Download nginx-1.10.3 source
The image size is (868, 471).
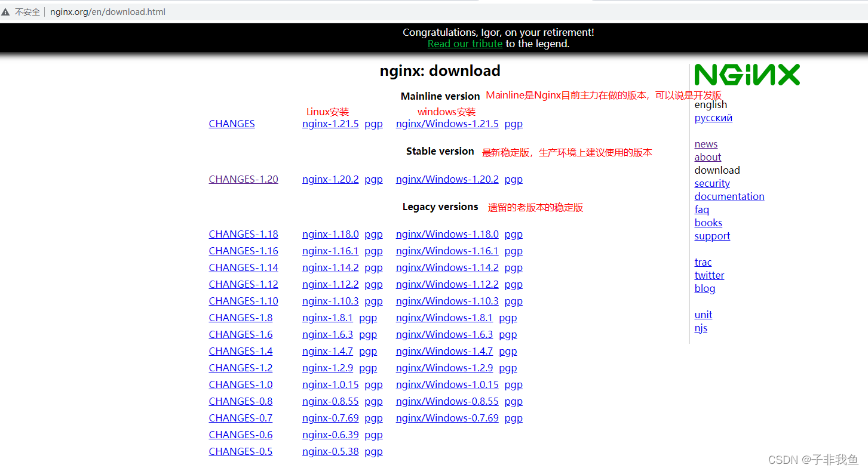coord(330,301)
